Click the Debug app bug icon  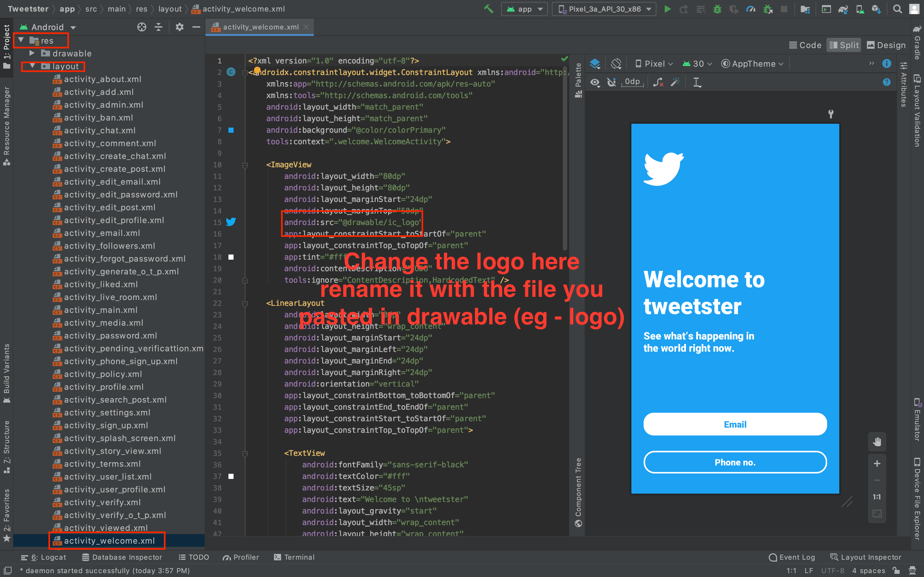point(717,9)
